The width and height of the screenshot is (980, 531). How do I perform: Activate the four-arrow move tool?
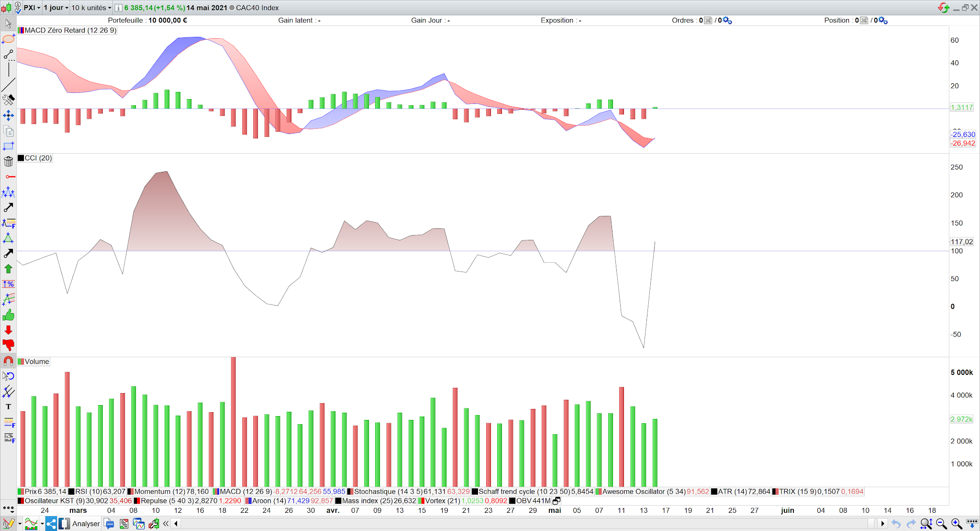coord(8,115)
